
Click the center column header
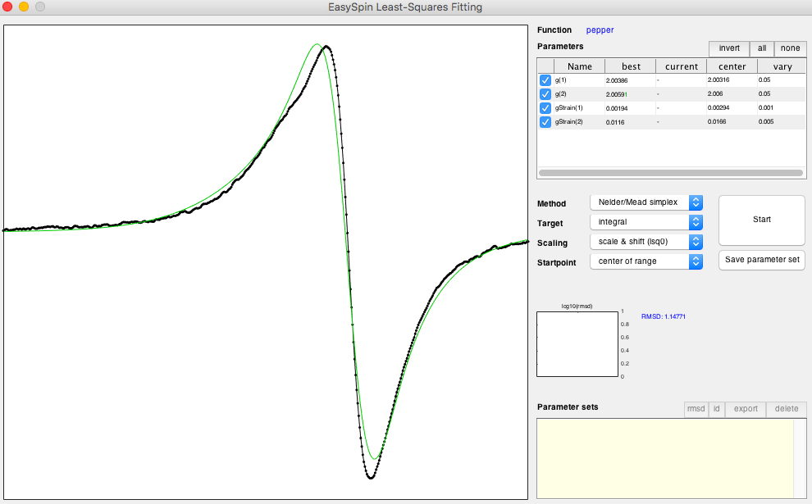pos(732,66)
